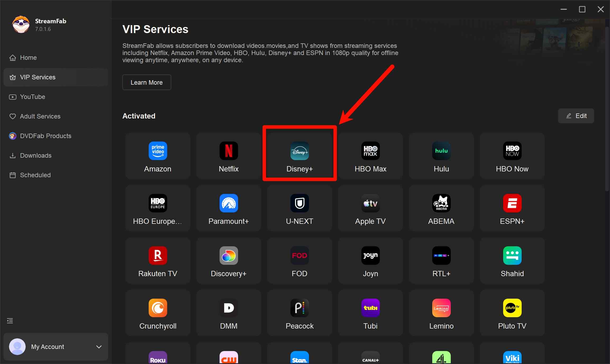610x364 pixels.
Task: Select the Hulu service
Action: click(x=441, y=156)
